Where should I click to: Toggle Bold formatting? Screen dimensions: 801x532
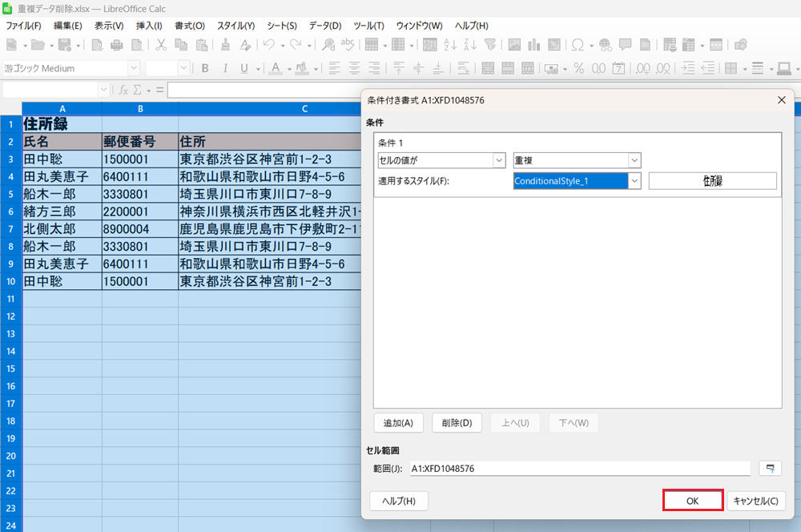point(205,69)
